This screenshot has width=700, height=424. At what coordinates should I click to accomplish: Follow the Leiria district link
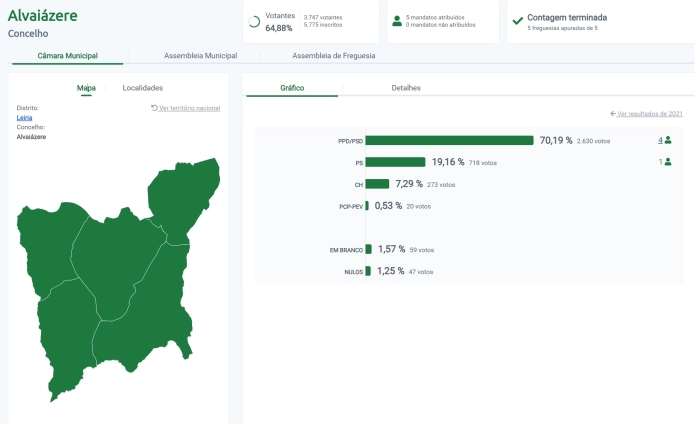click(x=25, y=118)
